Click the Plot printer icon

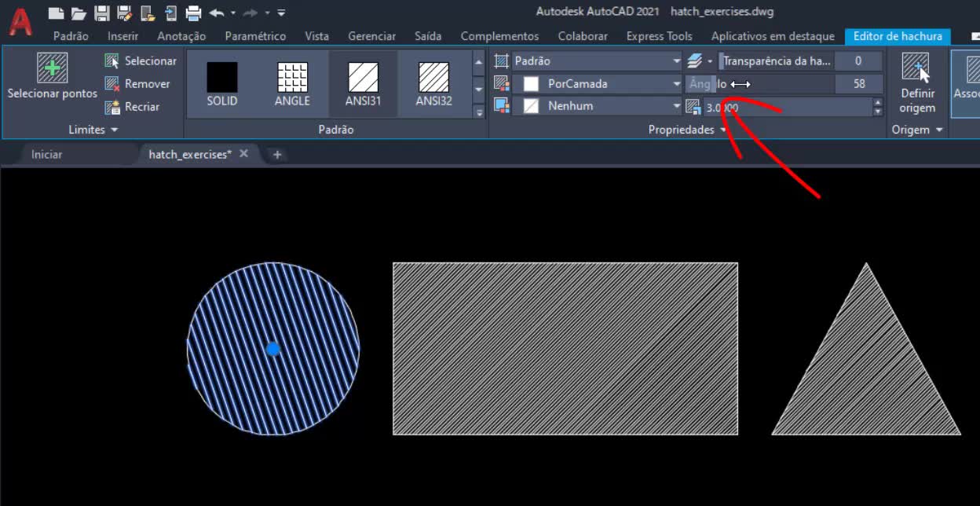193,13
